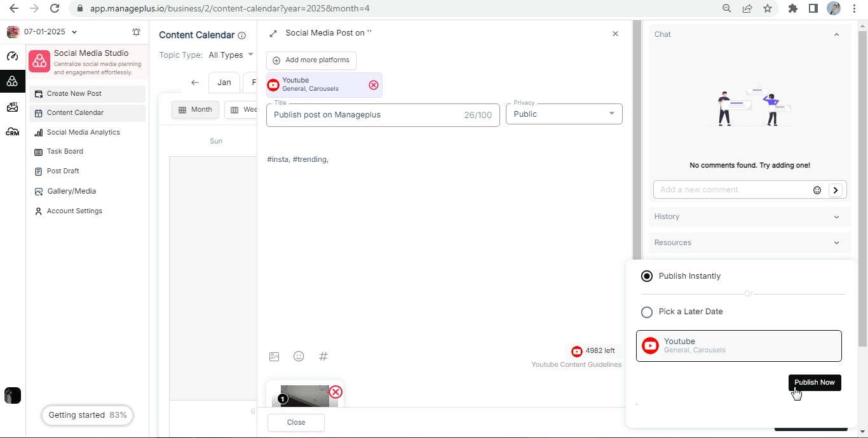
Task: Open Social Media Analytics
Action: tap(88, 133)
